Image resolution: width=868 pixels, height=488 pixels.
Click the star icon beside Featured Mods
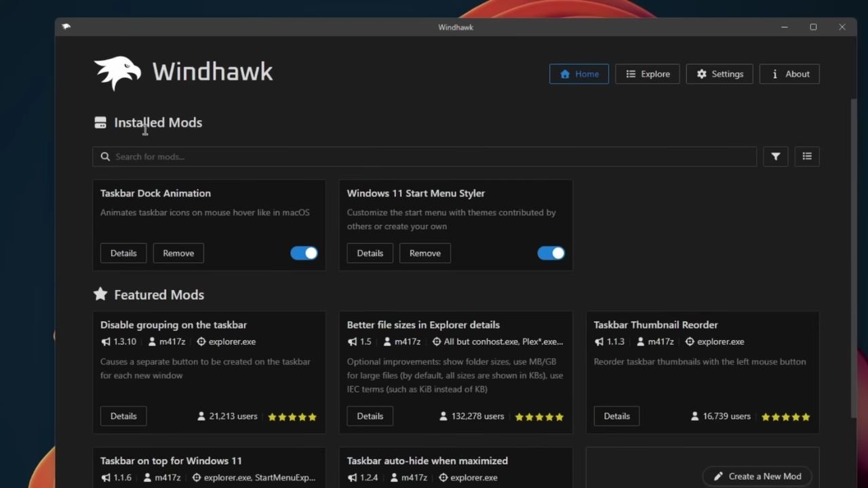click(100, 294)
